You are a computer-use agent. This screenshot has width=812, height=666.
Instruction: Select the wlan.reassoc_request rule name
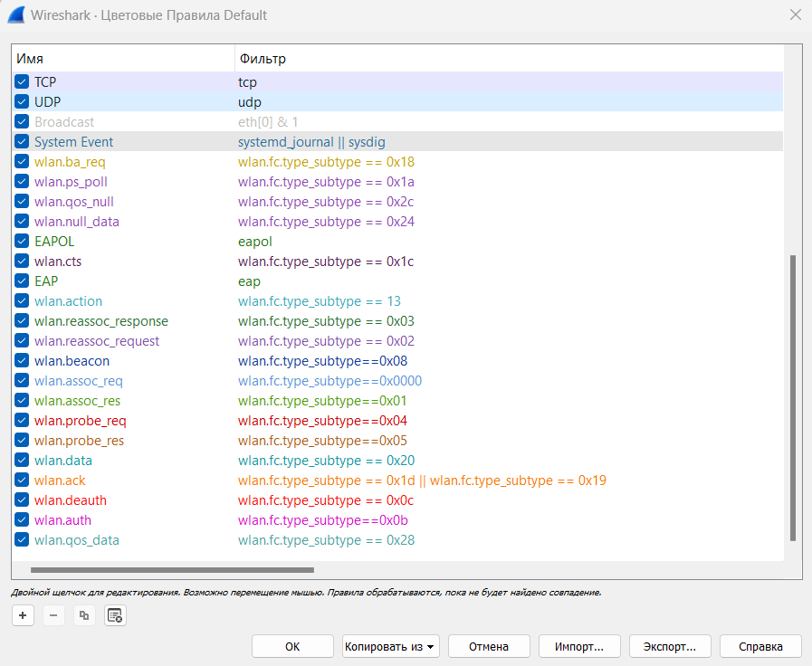tap(97, 341)
